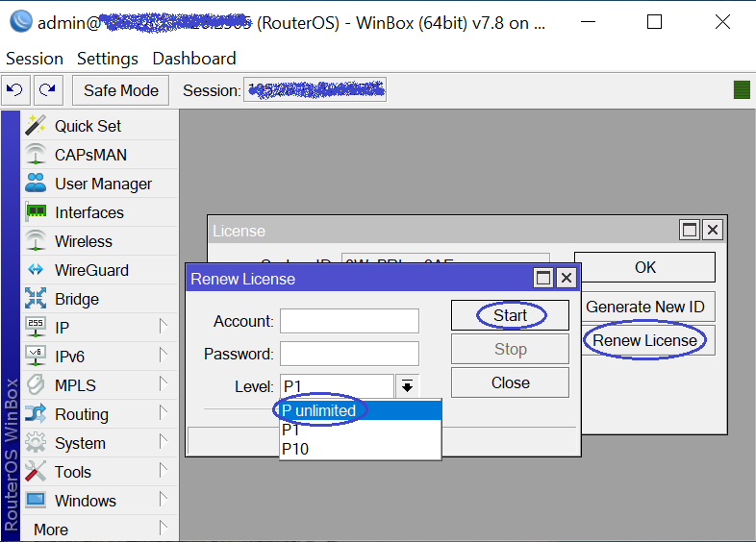Focus the Account input field

coord(349,321)
